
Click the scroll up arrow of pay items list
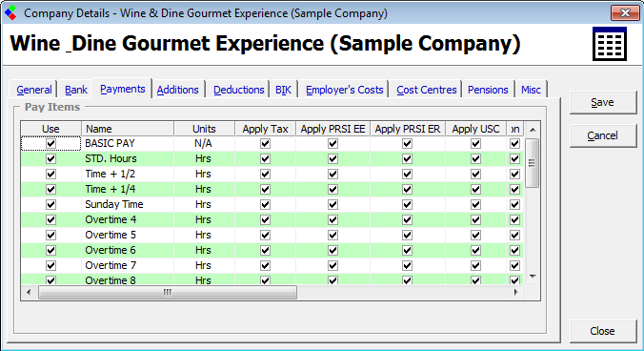(x=533, y=130)
